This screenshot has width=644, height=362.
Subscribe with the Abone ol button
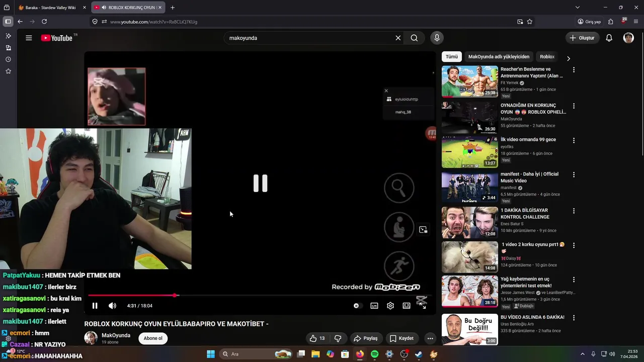point(153,338)
